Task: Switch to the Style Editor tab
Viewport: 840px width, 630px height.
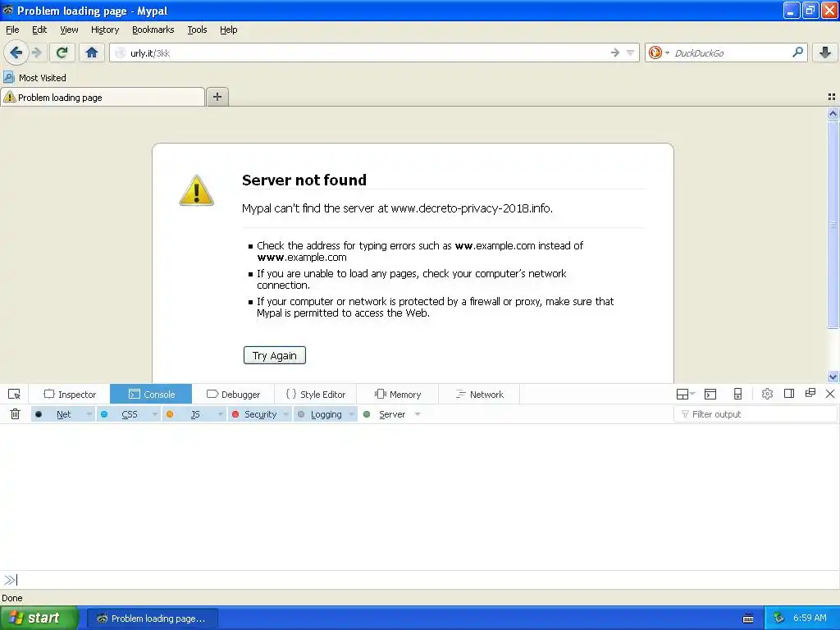Action: (x=315, y=395)
